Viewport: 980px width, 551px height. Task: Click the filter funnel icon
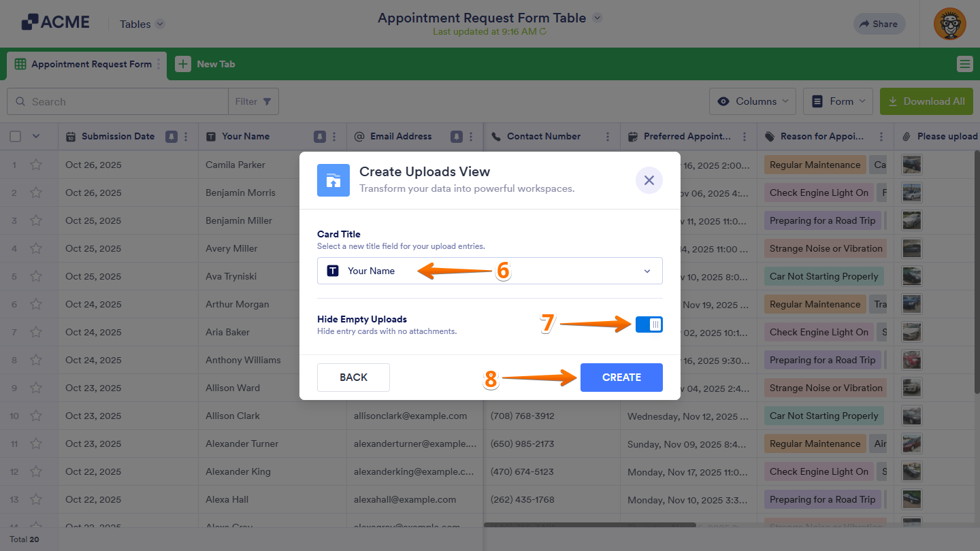coord(267,101)
